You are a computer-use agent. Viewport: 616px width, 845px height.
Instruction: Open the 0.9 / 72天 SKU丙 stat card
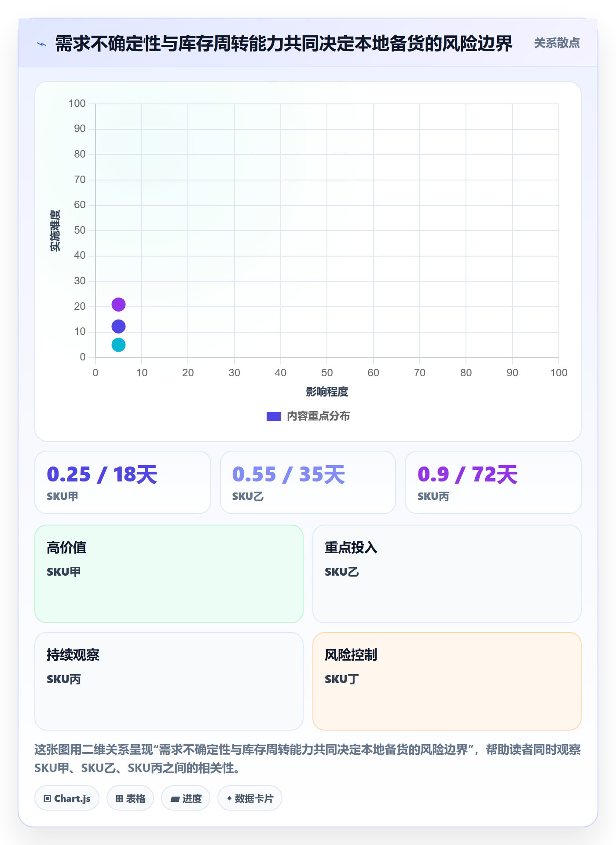(x=493, y=482)
